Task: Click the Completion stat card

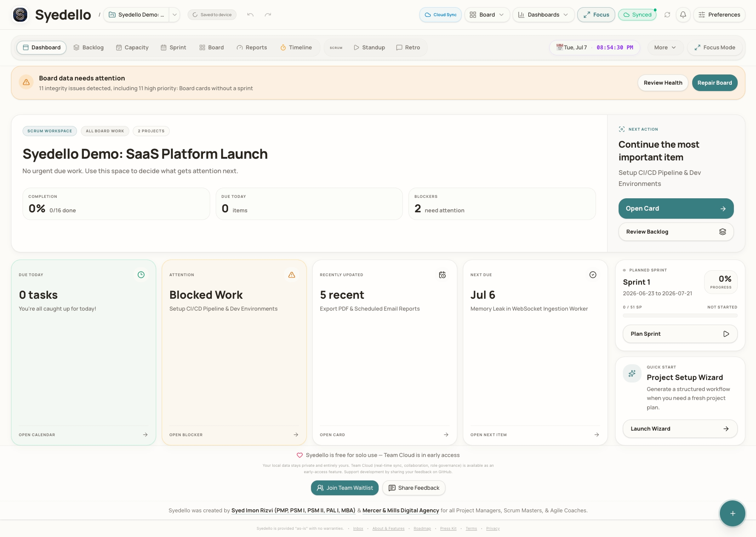Action: 116,204
